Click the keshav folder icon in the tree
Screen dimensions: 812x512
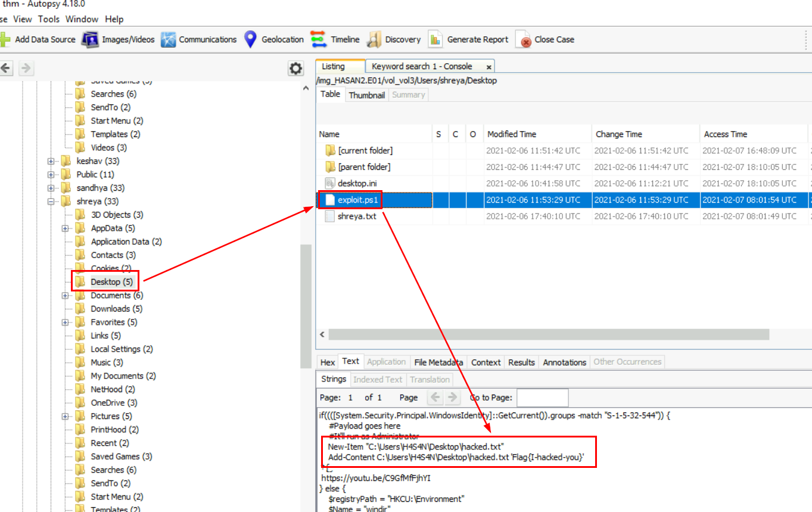[x=66, y=161]
